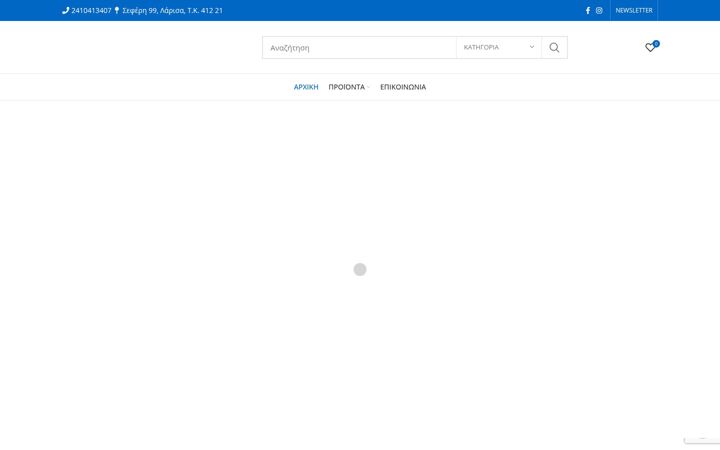The width and height of the screenshot is (720, 450).
Task: Open the NEWSLETTER link
Action: pos(634,10)
